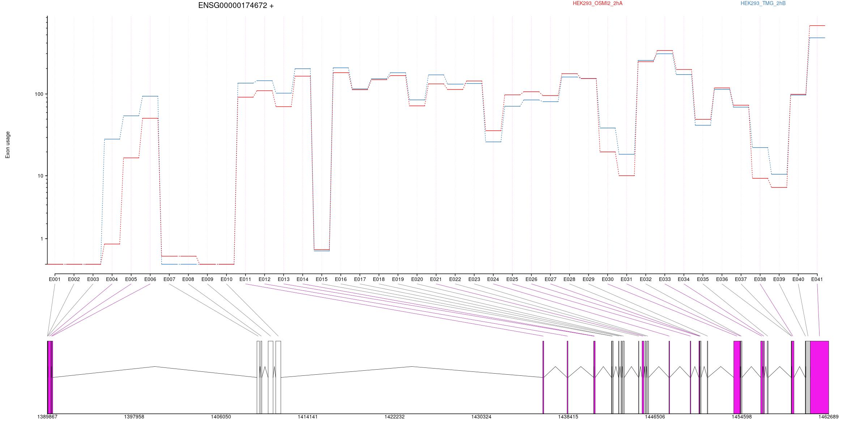The width and height of the screenshot is (868, 434).
Task: Select exon label E005
Action: point(131,279)
